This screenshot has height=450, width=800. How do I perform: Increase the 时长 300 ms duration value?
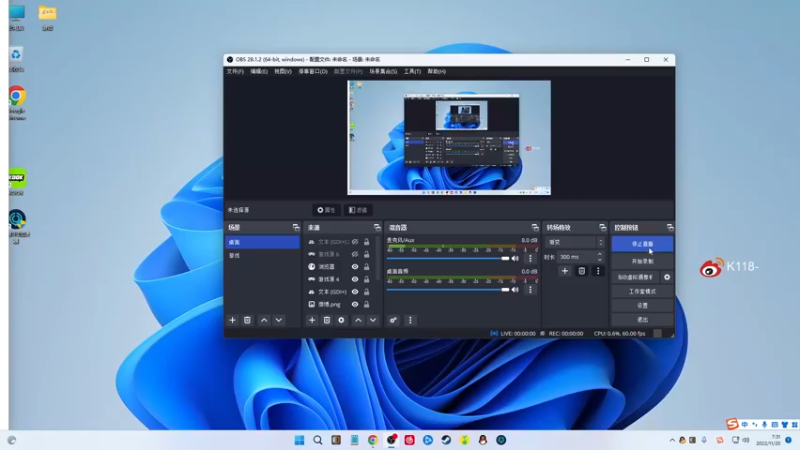click(x=599, y=254)
